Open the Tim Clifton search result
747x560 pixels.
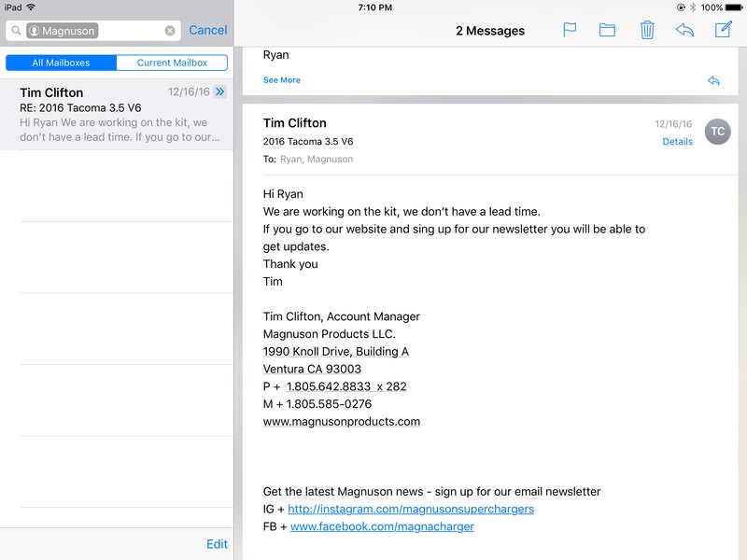pos(117,115)
